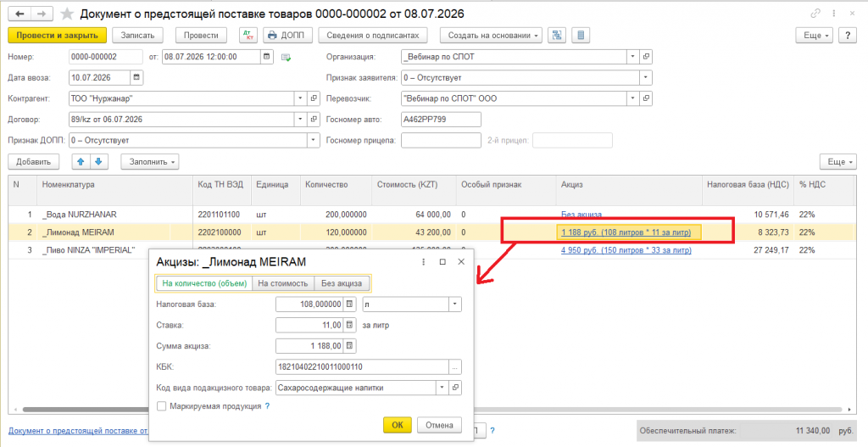868x447 pixels.
Task: Open КБК selection ellipsis button
Action: point(455,366)
